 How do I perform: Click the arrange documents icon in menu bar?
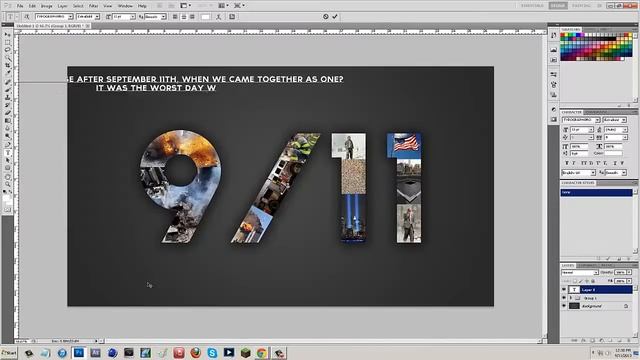point(222,6)
